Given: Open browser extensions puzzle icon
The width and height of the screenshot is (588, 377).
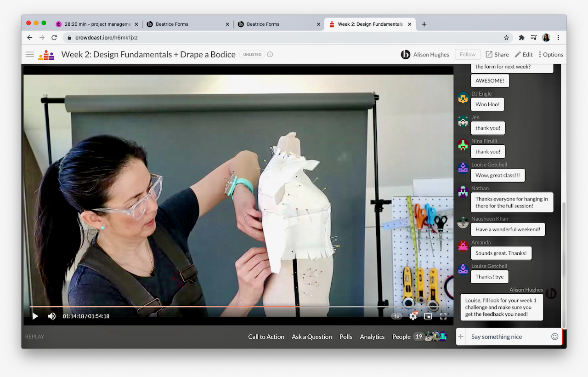Looking at the screenshot, I should pyautogui.click(x=521, y=38).
